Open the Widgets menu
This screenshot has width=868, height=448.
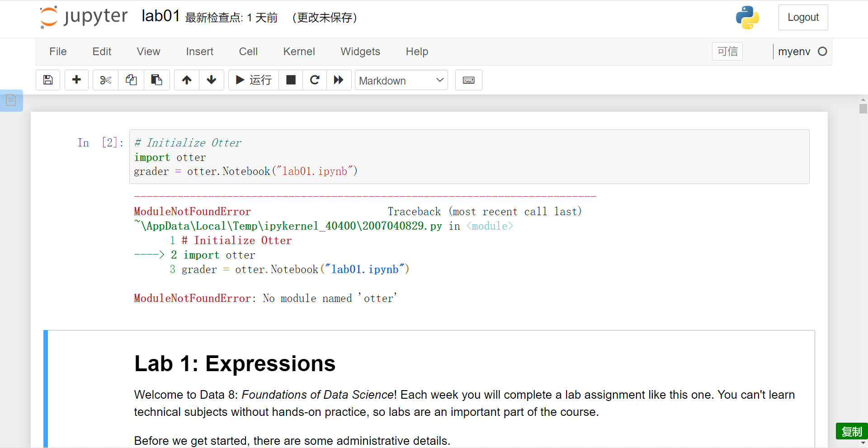click(x=360, y=52)
